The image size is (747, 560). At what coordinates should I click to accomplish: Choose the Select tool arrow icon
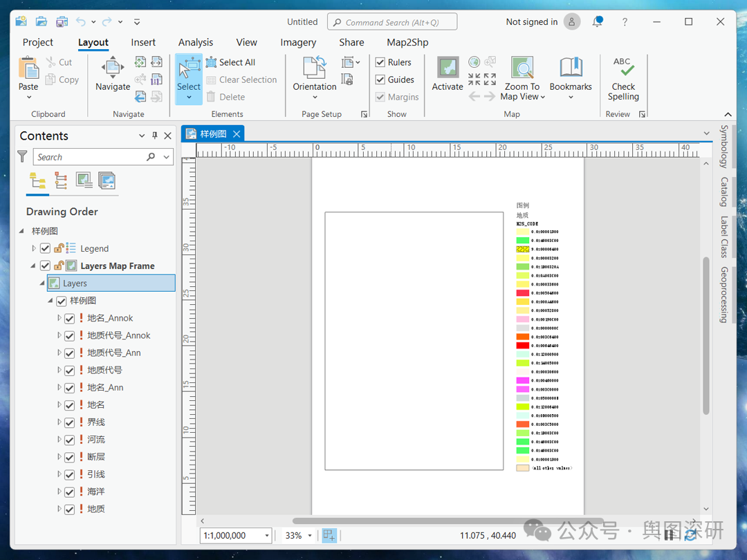point(189,68)
